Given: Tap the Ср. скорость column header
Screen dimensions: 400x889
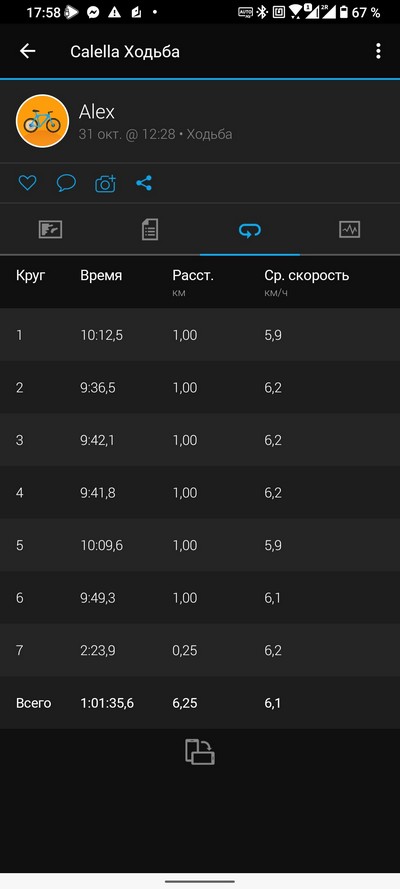Looking at the screenshot, I should point(307,276).
